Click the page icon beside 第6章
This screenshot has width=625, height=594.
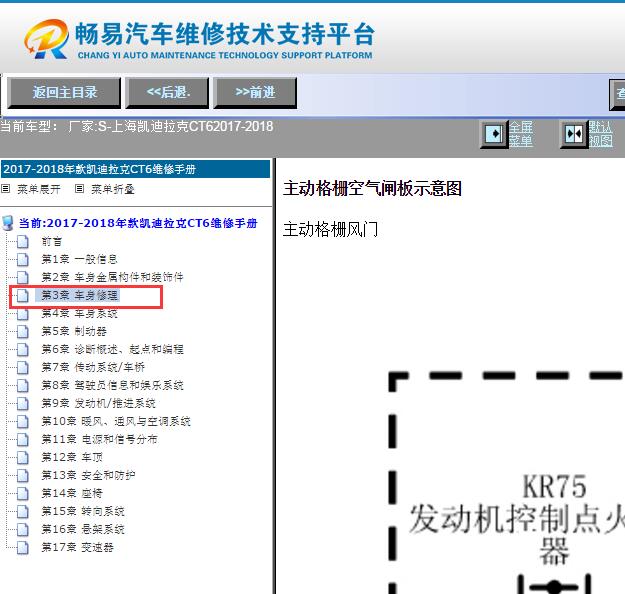23,349
